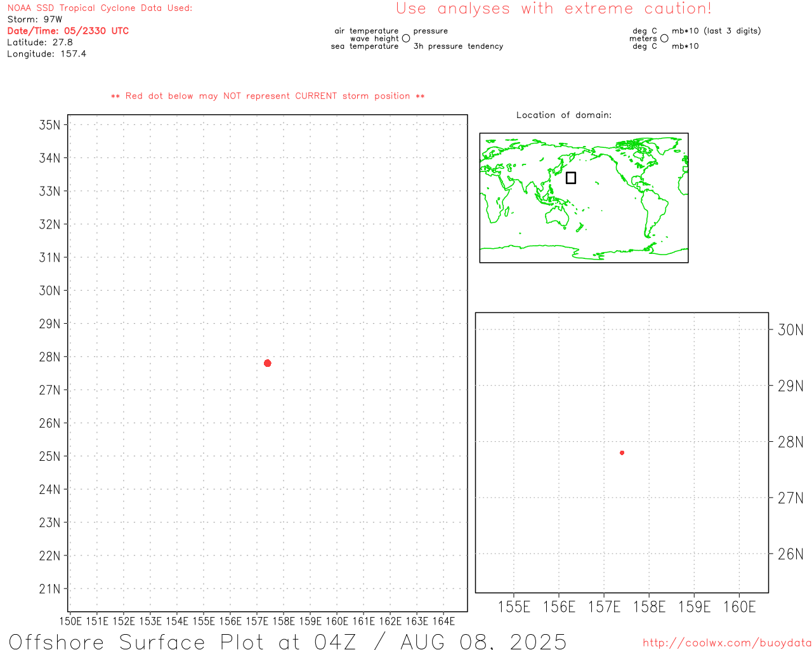This screenshot has height=650, width=812.
Task: Click the 'mb*10 (last 3 digits)' label
Action: 716,30
